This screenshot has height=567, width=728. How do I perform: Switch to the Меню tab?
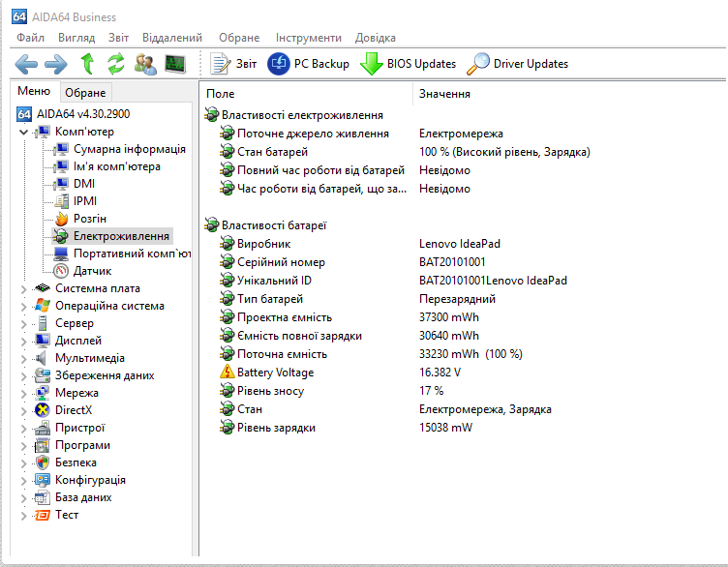pos(34,91)
